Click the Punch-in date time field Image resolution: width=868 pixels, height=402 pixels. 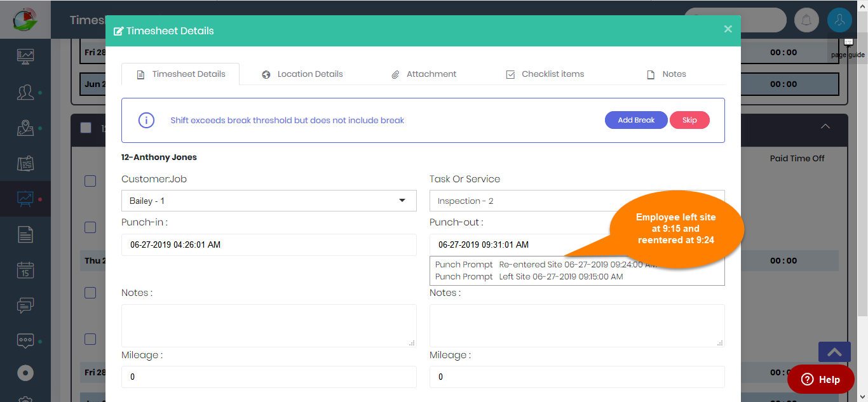click(x=269, y=245)
